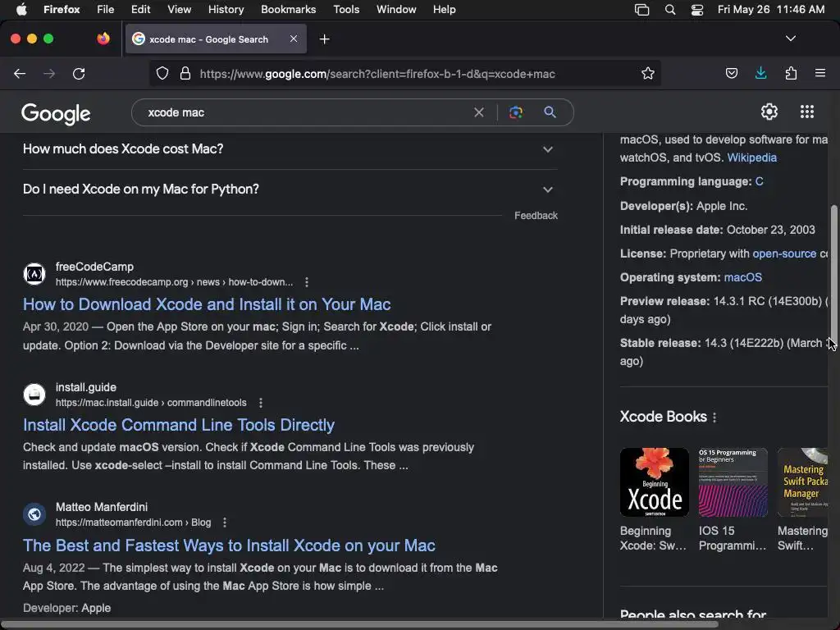Open the tracking protection shield icon
This screenshot has height=630, width=840.
click(x=162, y=74)
